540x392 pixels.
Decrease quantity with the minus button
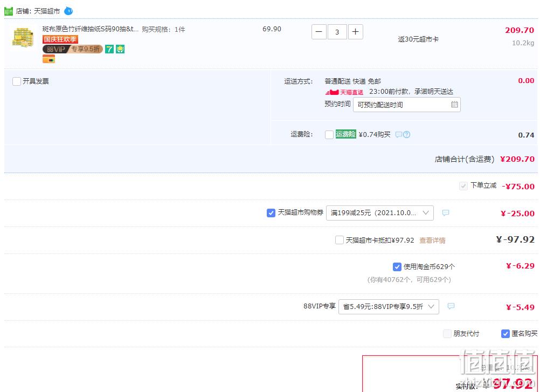319,32
